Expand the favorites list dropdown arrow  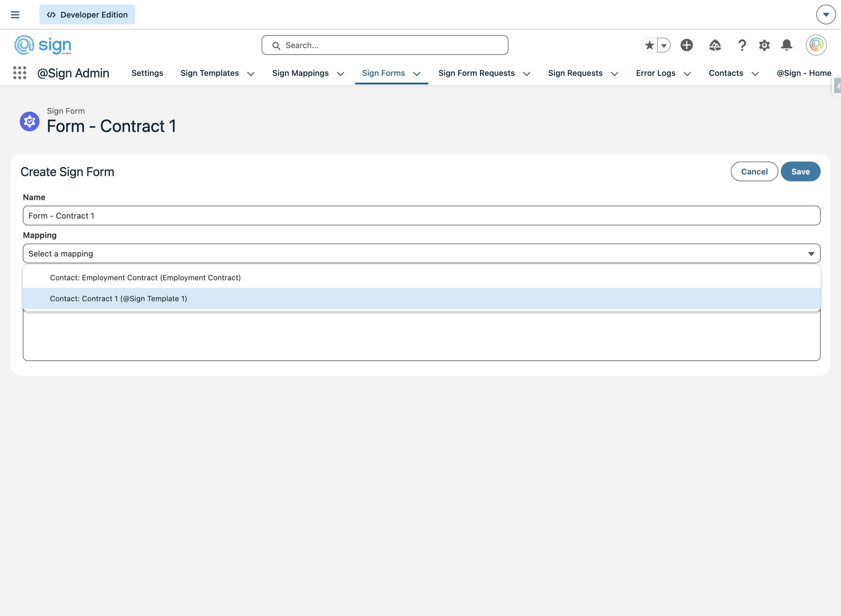[664, 46]
